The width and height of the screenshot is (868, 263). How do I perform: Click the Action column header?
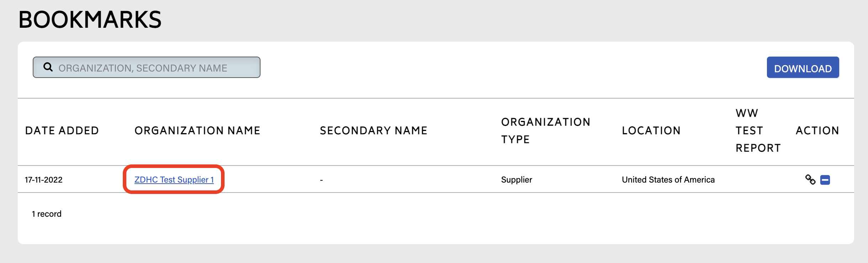point(817,131)
